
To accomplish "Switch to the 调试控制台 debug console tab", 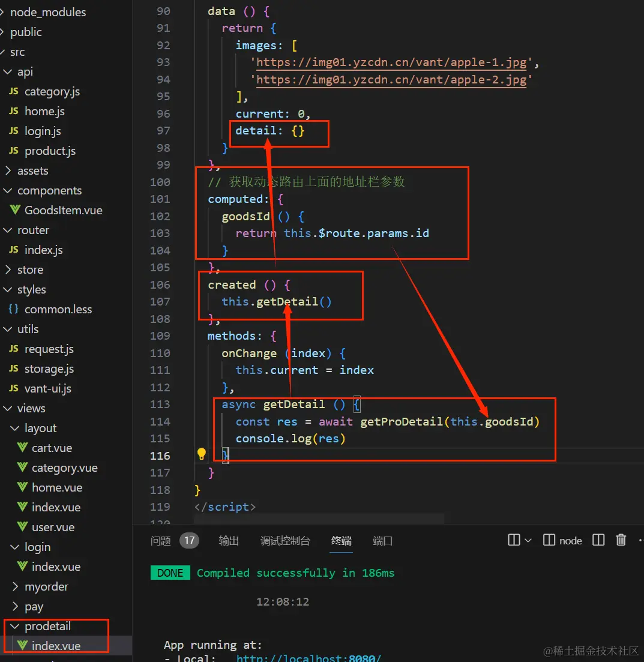I will pyautogui.click(x=285, y=540).
